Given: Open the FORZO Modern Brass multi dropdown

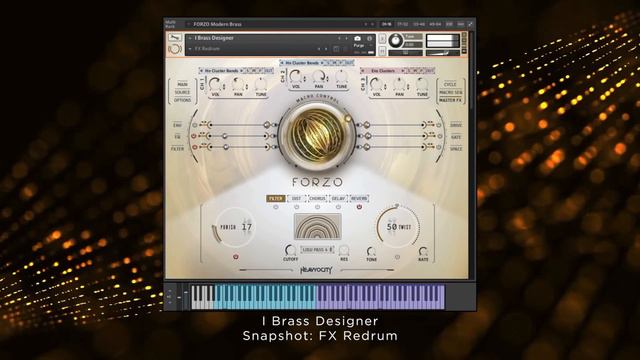Looking at the screenshot, I should 188,24.
